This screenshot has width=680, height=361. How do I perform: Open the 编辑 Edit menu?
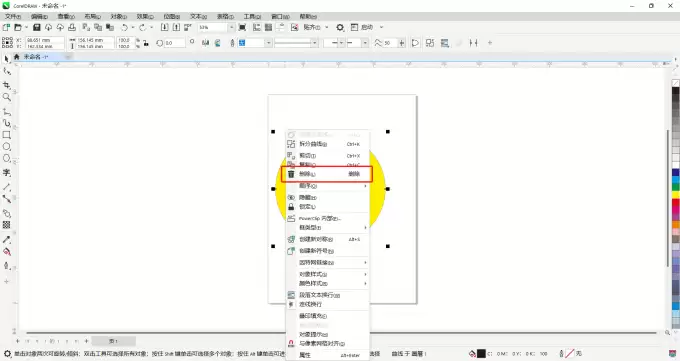coord(39,16)
